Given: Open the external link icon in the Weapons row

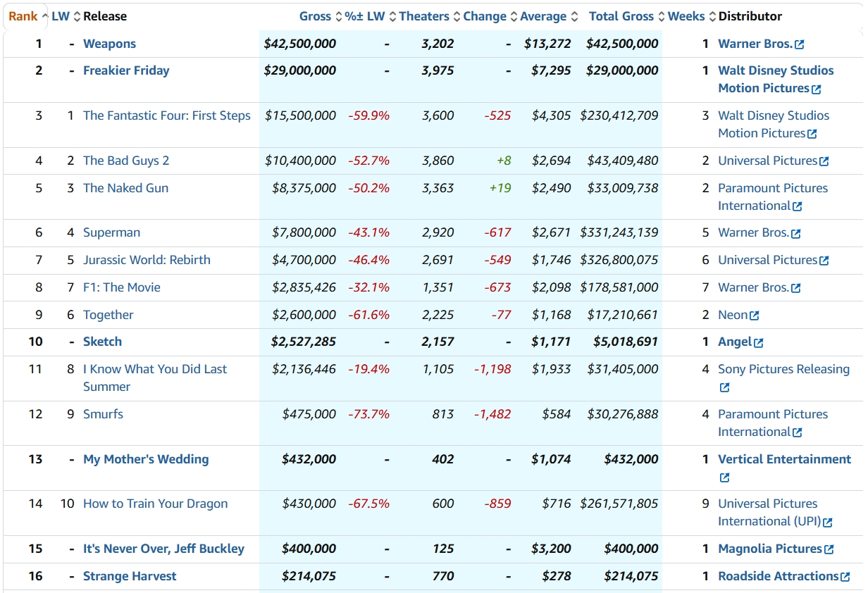Looking at the screenshot, I should pyautogui.click(x=799, y=44).
